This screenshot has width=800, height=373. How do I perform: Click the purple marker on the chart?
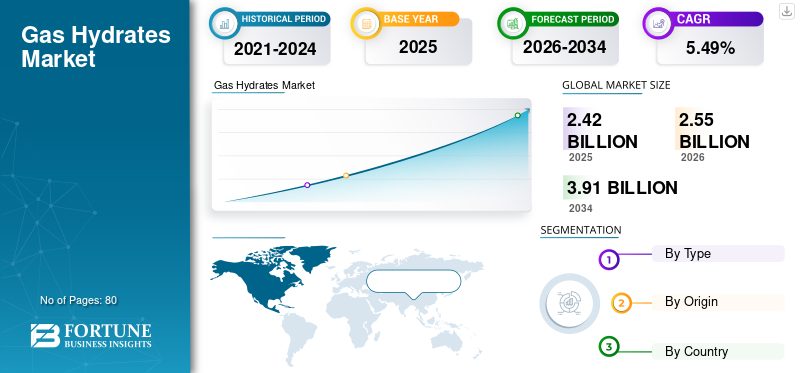click(x=307, y=185)
